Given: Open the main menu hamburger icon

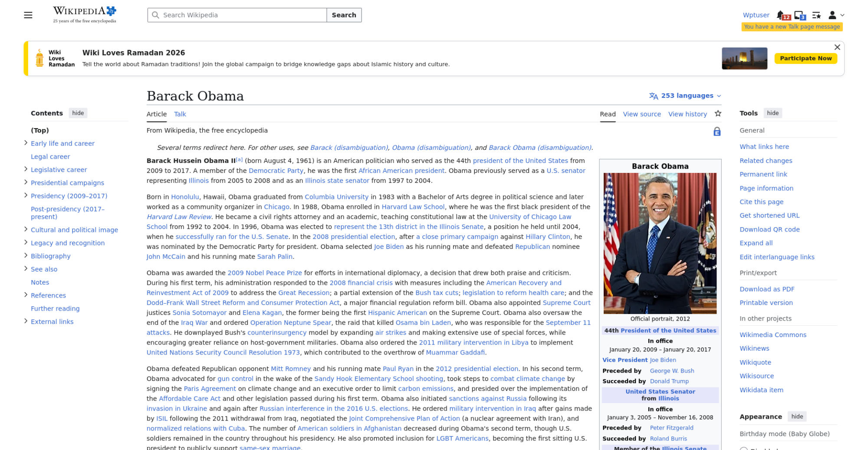Looking at the screenshot, I should tap(28, 15).
